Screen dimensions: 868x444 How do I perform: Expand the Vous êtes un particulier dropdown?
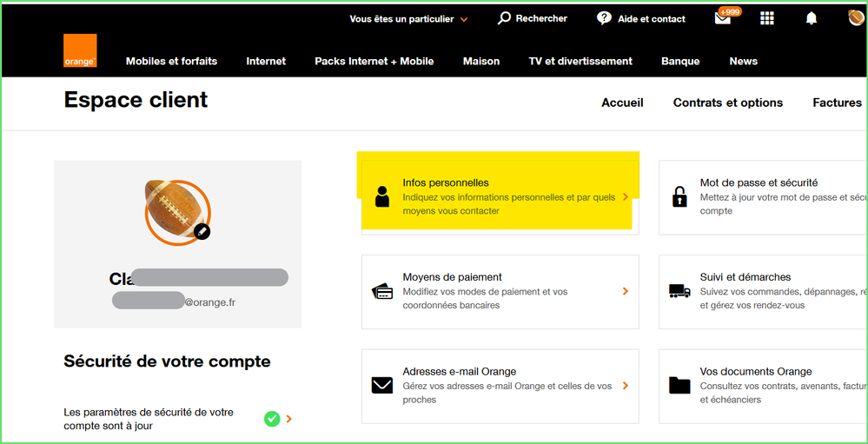(x=408, y=19)
